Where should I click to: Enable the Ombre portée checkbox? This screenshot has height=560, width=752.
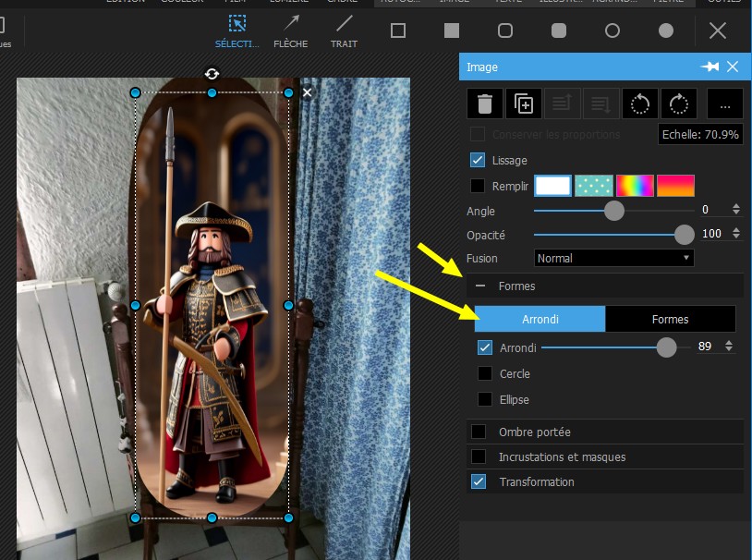479,432
